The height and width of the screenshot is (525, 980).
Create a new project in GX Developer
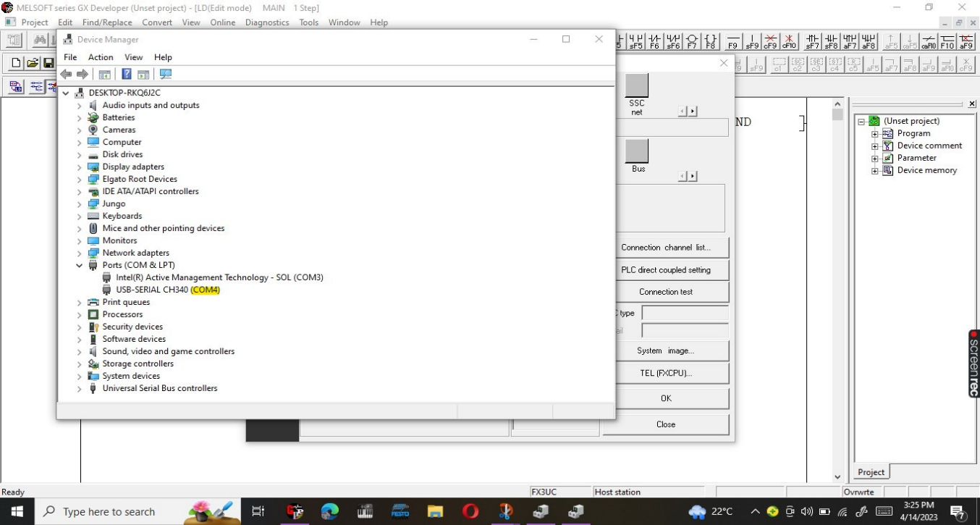pyautogui.click(x=16, y=64)
